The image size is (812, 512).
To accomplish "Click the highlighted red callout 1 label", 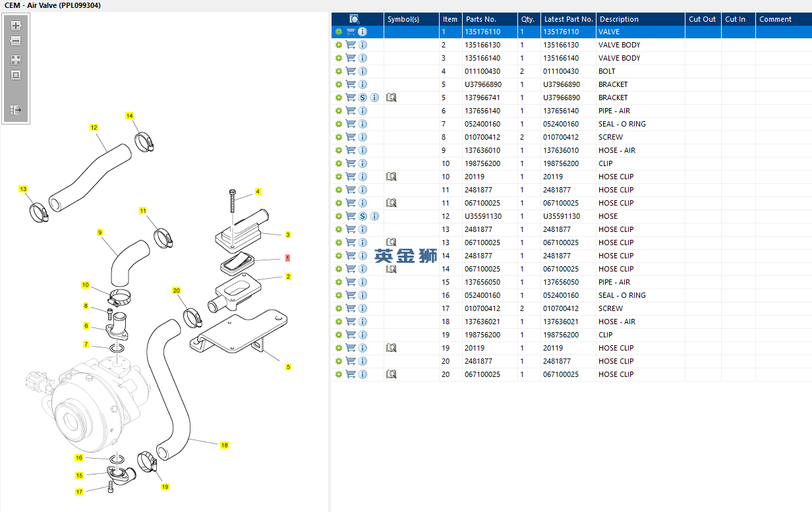I will pyautogui.click(x=287, y=258).
